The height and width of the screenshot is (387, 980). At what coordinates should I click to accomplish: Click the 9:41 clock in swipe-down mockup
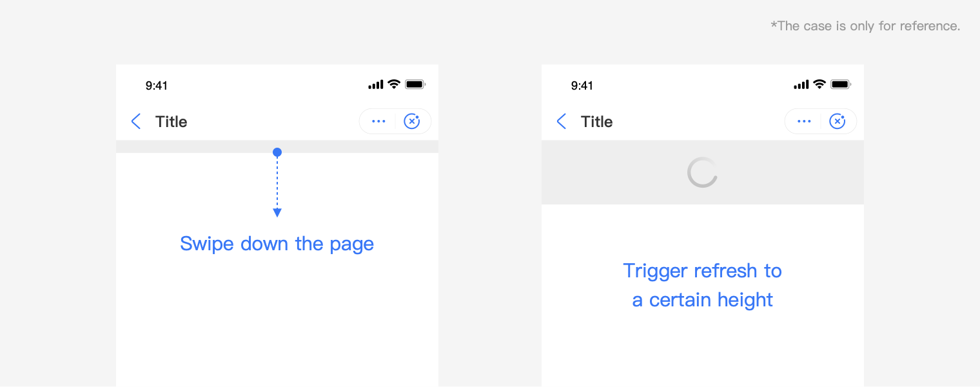tap(157, 85)
